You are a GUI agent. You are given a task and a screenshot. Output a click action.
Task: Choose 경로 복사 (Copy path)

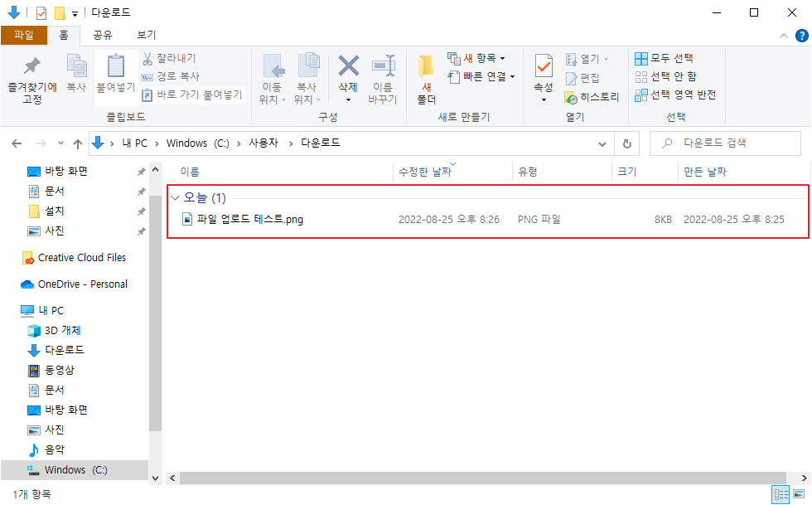point(171,76)
